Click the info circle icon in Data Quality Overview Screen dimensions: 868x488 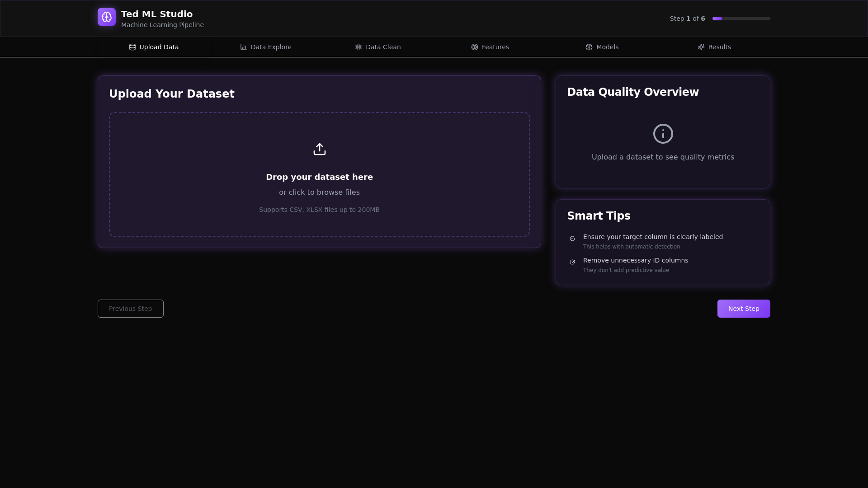tap(663, 134)
